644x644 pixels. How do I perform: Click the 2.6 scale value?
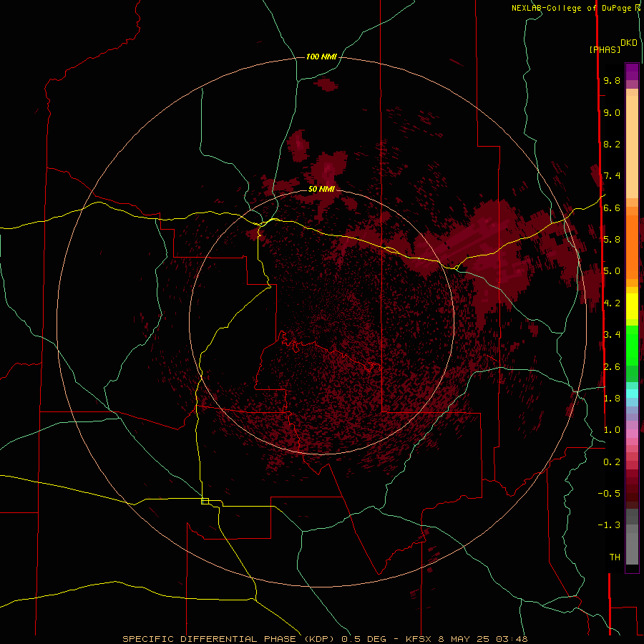(x=612, y=367)
